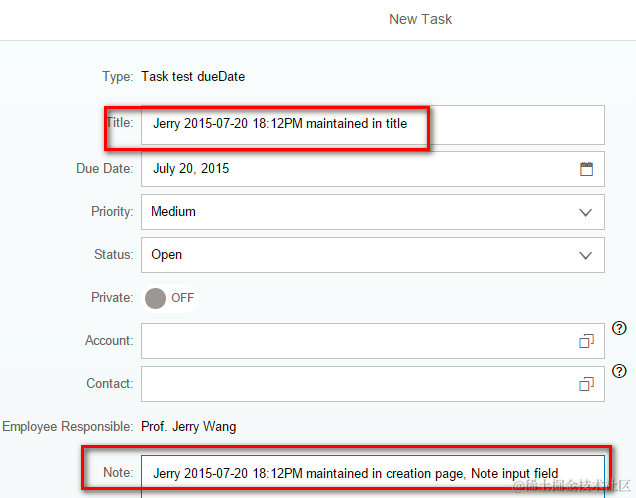Click help icon next to Contact field
636x498 pixels.
[x=619, y=371]
